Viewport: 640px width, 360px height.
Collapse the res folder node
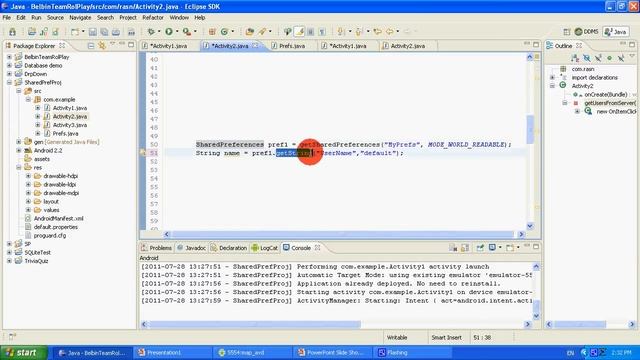pos(19,167)
